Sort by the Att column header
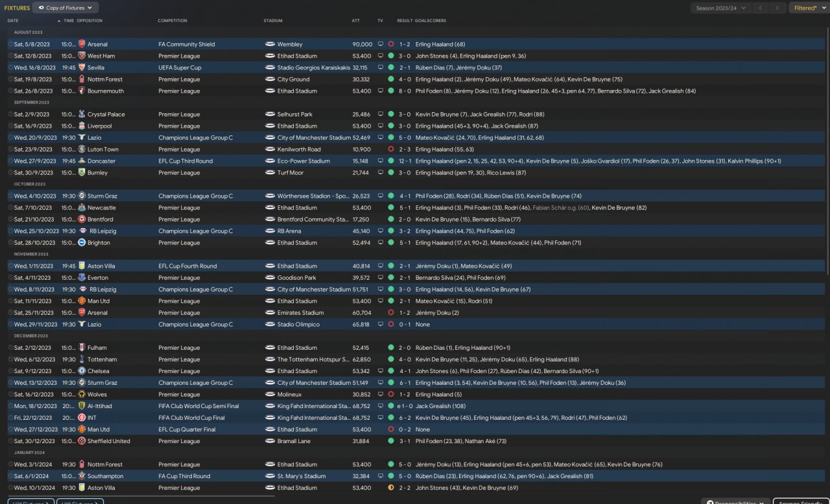Screen dimensions: 830x504 coord(356,21)
